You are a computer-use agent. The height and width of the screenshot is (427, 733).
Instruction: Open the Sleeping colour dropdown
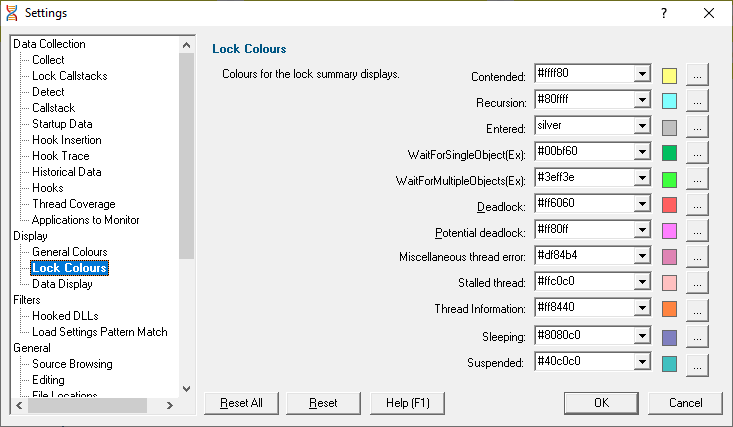tap(642, 335)
